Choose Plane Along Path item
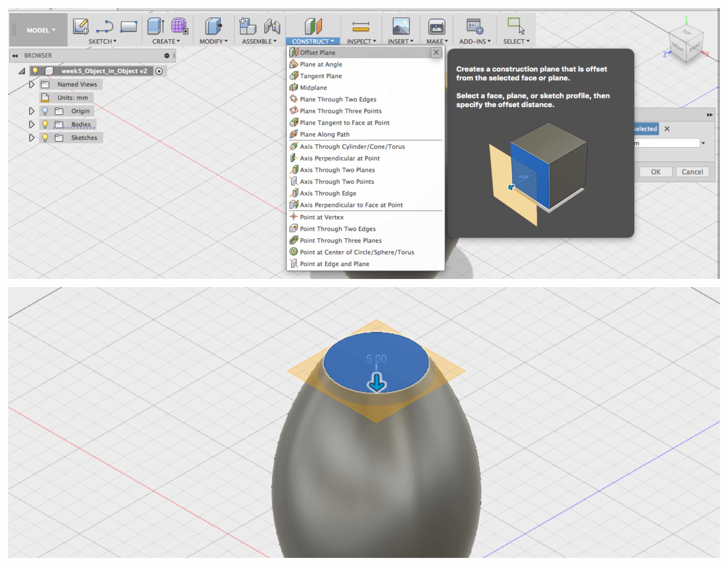The height and width of the screenshot is (566, 728). [x=366, y=134]
